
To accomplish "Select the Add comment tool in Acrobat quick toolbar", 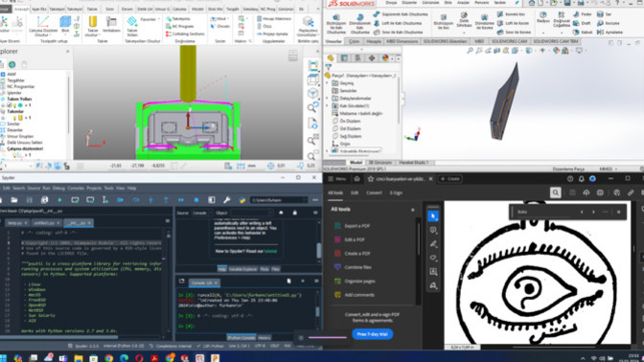I will (x=433, y=230).
